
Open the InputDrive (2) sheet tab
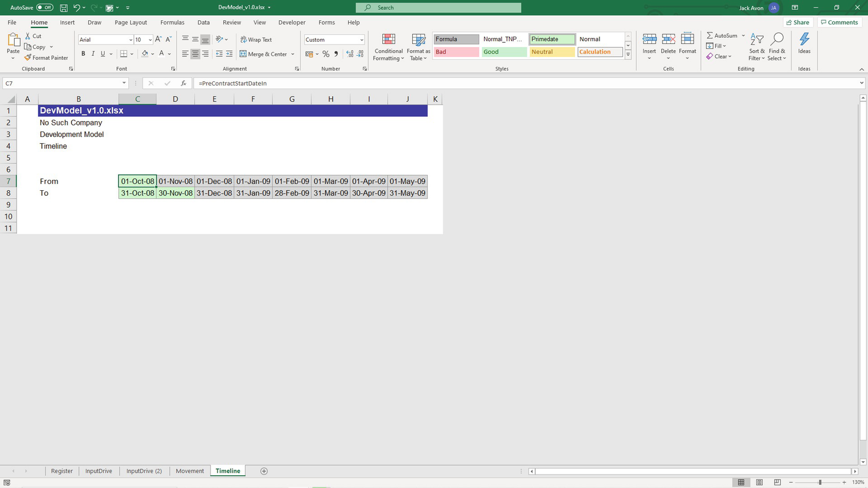144,471
